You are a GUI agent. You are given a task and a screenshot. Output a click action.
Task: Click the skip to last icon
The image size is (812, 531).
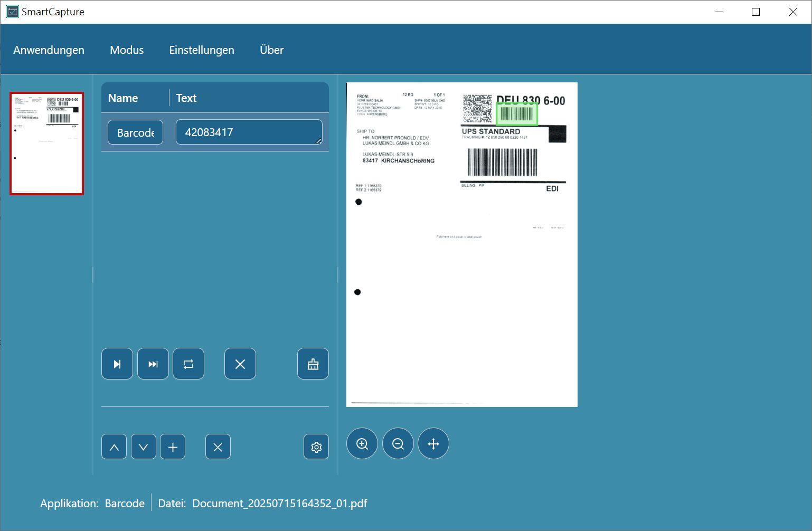153,364
